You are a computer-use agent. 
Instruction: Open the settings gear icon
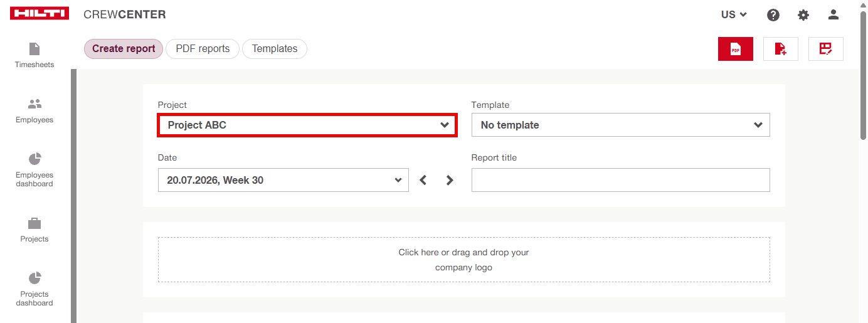coord(803,14)
